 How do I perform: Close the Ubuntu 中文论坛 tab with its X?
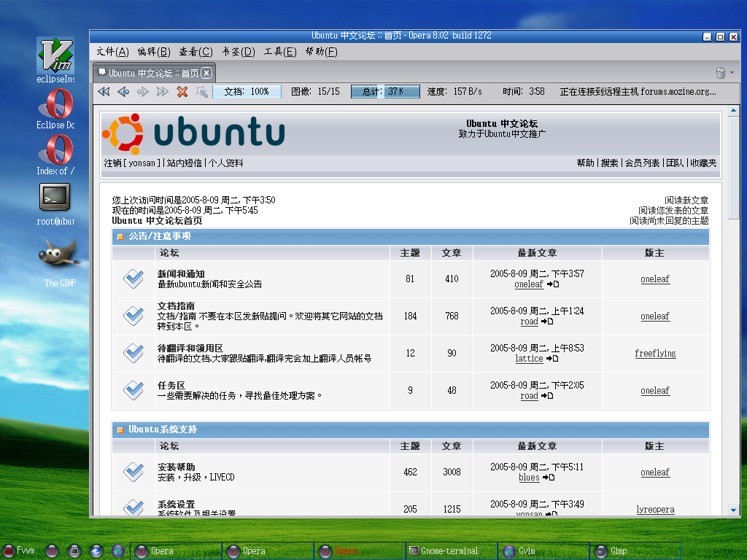tap(206, 73)
